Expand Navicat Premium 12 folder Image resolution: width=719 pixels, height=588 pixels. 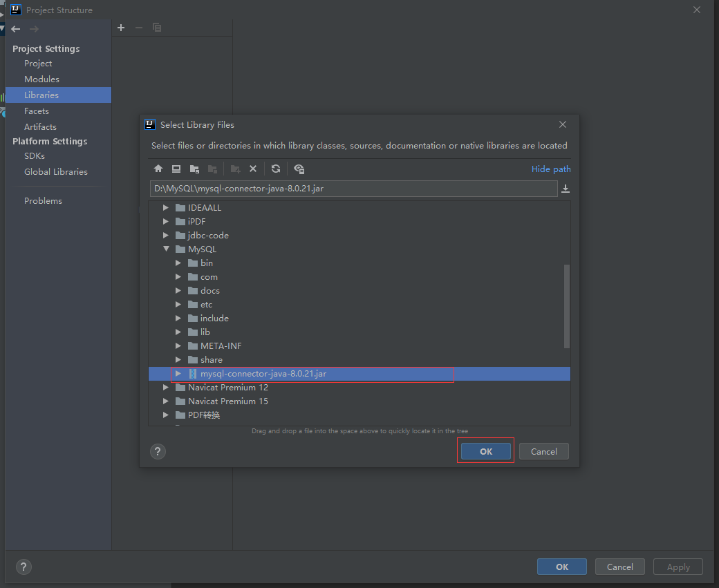coord(165,387)
